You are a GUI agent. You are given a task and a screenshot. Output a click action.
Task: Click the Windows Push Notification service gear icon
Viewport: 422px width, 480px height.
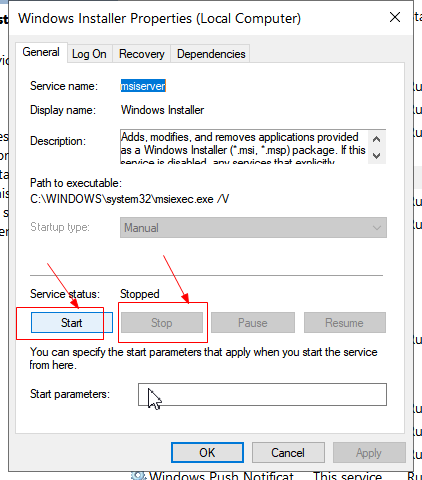pyautogui.click(x=138, y=476)
